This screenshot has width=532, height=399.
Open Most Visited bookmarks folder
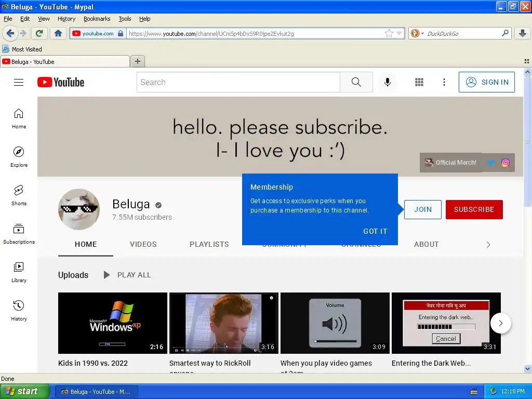(22, 49)
